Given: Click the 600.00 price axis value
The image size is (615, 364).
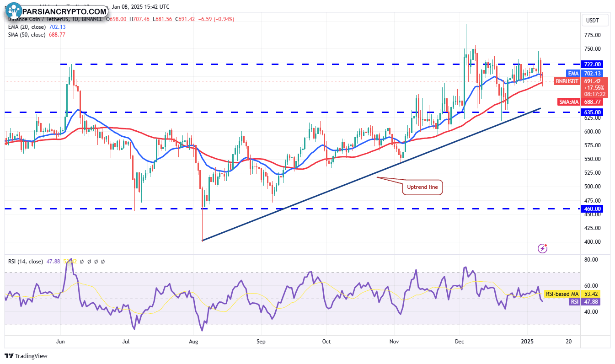Looking at the screenshot, I should pos(593,132).
